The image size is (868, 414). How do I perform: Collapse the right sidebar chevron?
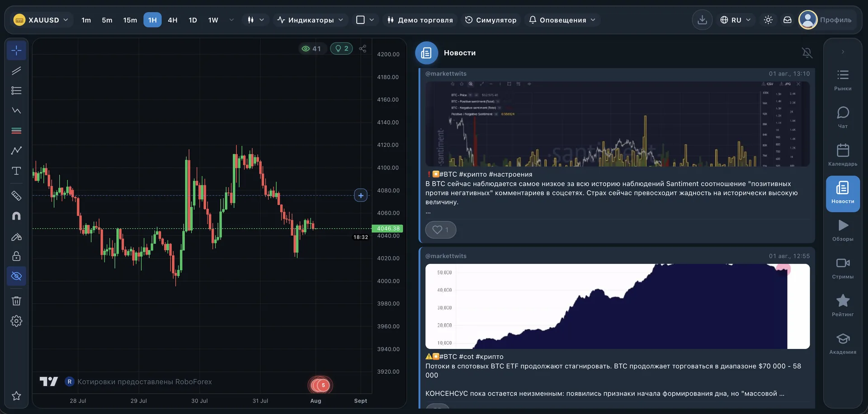point(843,52)
